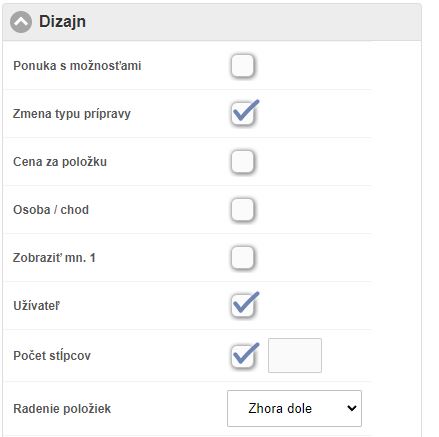Open the Radenie položiek dropdown
Viewport: 439px width, 437px height.
point(294,408)
